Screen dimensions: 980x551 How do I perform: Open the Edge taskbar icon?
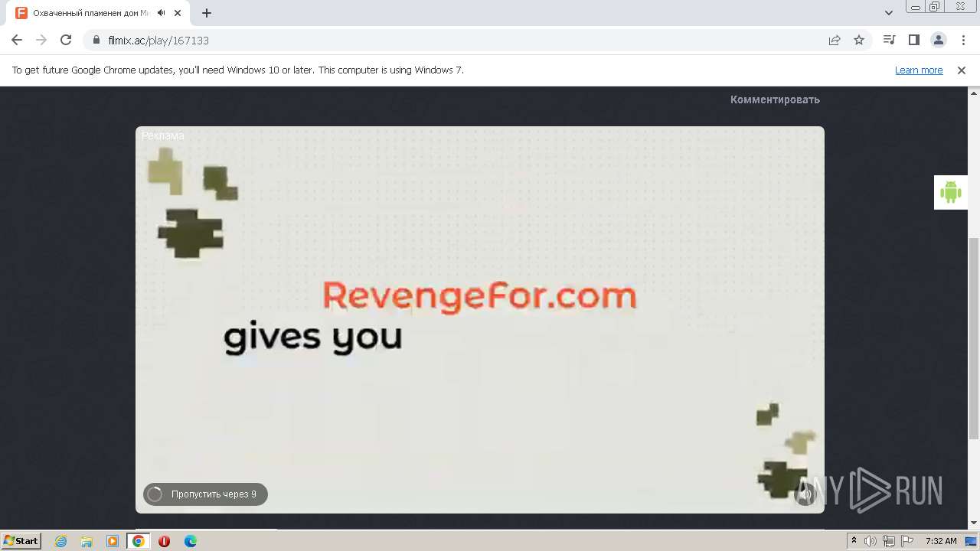(x=191, y=541)
